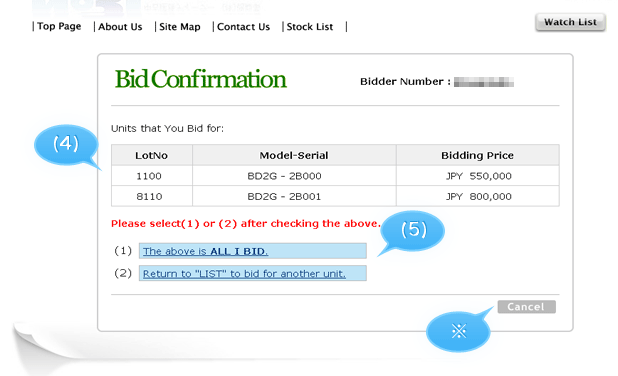Click the JPY 800,000 price cell
The image size is (618, 376).
(x=477, y=196)
